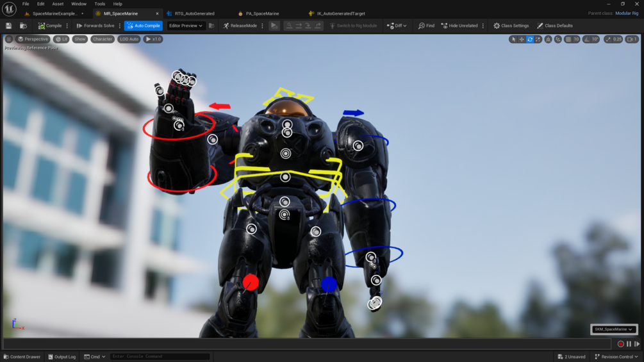Image resolution: width=644 pixels, height=362 pixels.
Task: Open Class Defaults
Action: (x=554, y=26)
